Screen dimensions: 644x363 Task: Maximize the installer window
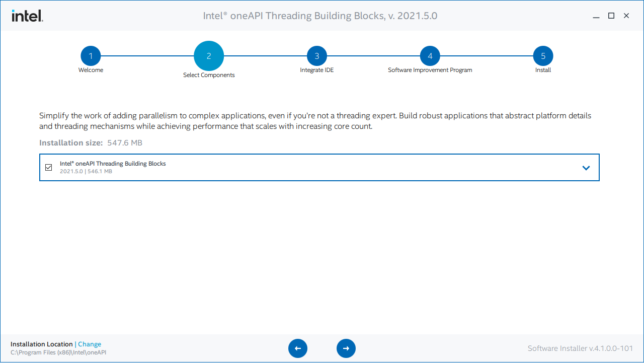pyautogui.click(x=611, y=16)
